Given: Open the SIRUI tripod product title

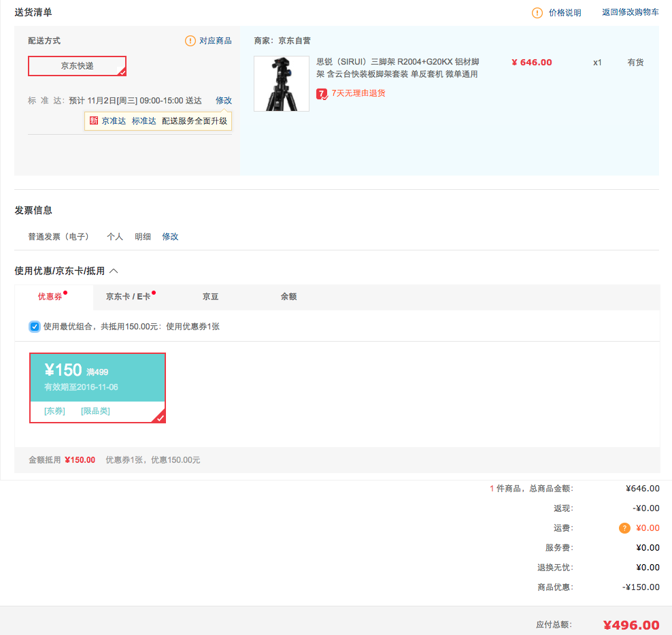Looking at the screenshot, I should pos(397,68).
